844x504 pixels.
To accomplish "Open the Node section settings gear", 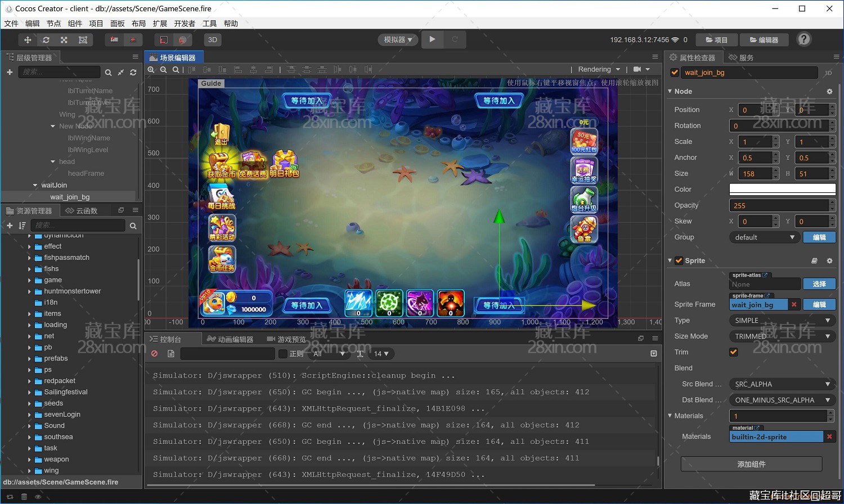I will [829, 91].
